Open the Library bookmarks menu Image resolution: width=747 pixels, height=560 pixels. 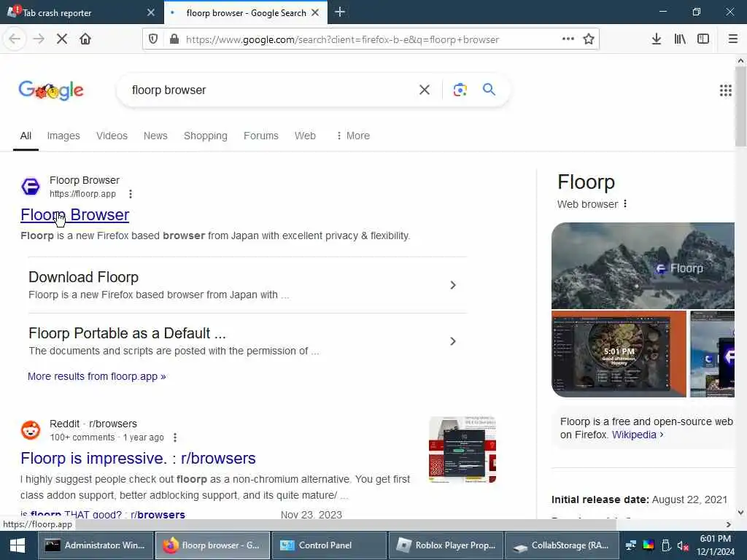(680, 39)
